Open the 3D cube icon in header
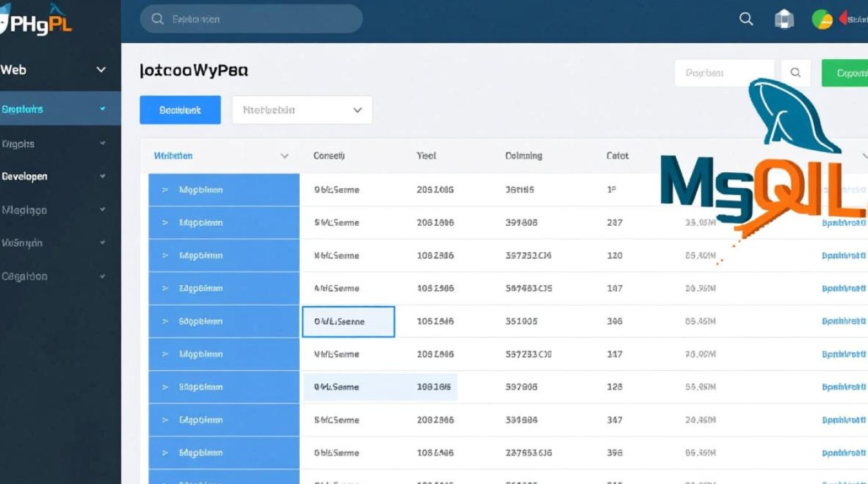Screen dimensions: 868x484 pos(783,19)
